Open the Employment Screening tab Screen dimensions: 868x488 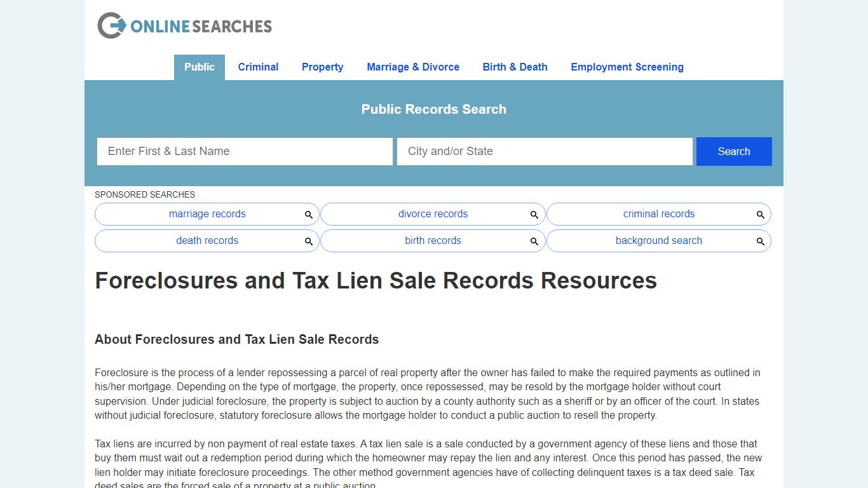coord(627,67)
